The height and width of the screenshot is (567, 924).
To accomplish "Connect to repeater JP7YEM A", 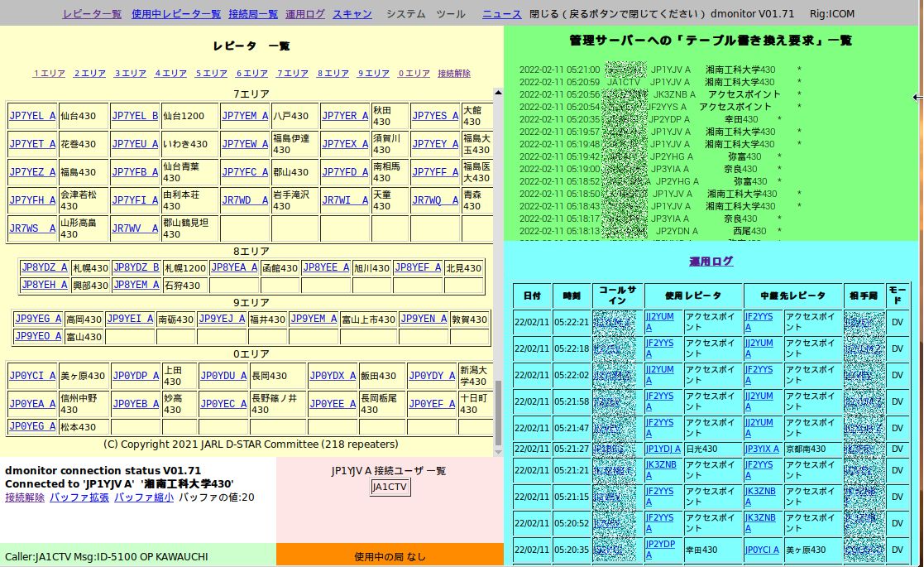I will click(x=245, y=116).
